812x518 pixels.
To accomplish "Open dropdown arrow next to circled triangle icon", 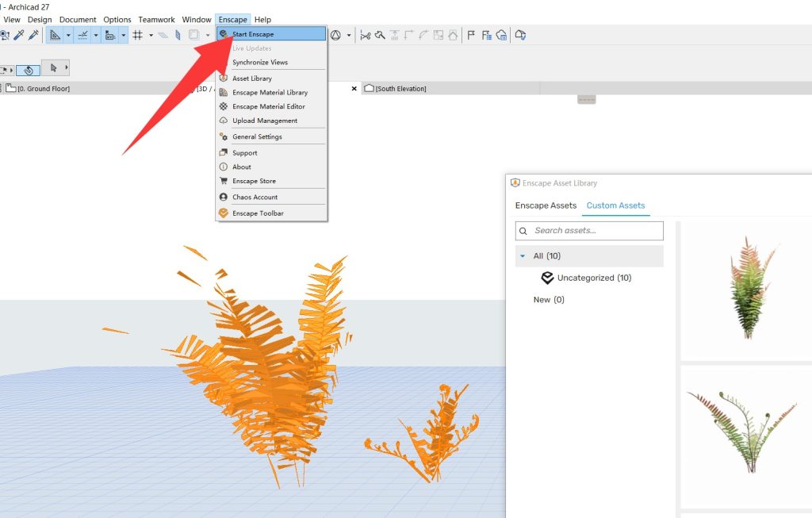I will 349,35.
